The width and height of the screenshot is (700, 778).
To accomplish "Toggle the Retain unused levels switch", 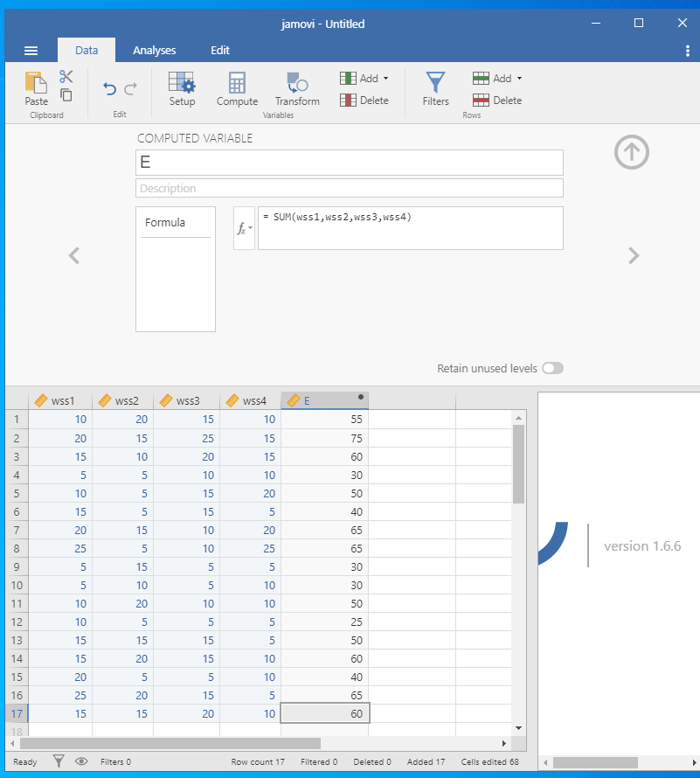I will click(x=552, y=369).
